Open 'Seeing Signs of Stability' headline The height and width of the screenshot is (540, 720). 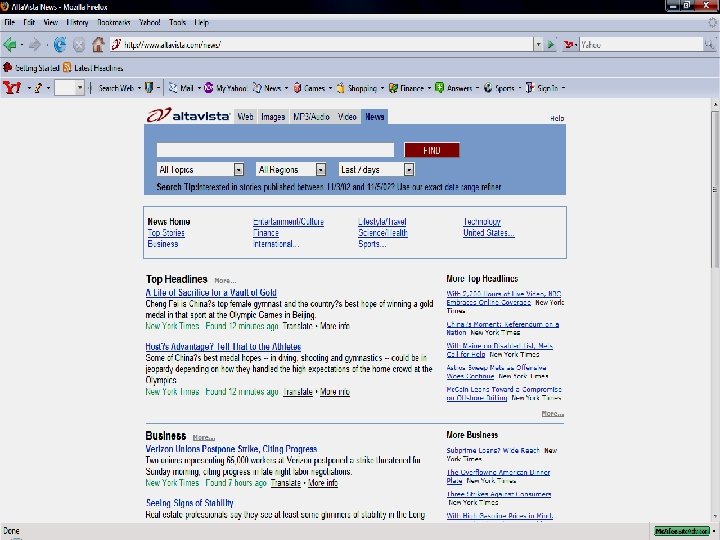pyautogui.click(x=190, y=503)
